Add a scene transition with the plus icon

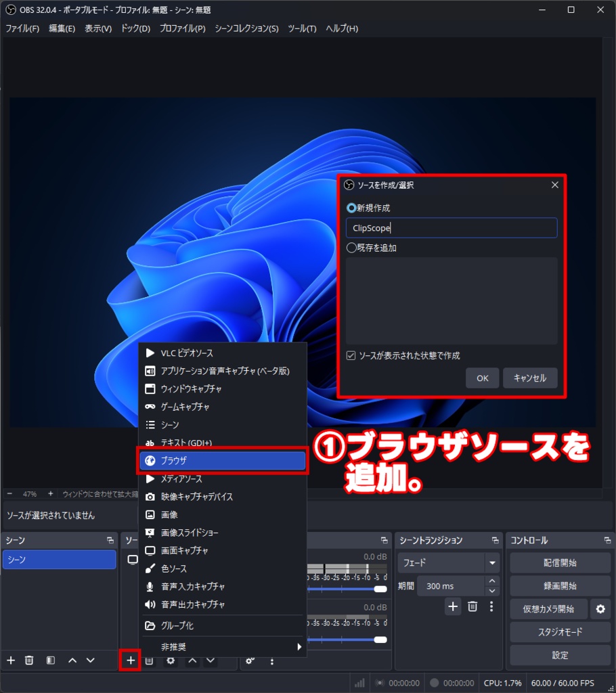(x=453, y=607)
